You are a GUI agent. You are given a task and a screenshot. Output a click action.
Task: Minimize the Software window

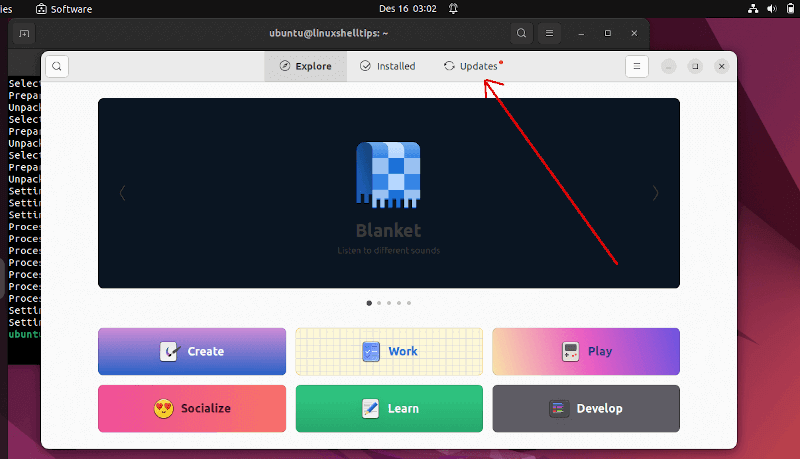click(668, 66)
